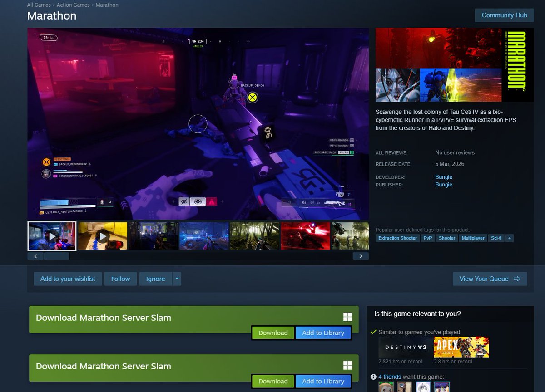This screenshot has height=392, width=545.
Task: Select the last partially visible screenshot thumbnail
Action: [x=350, y=236]
